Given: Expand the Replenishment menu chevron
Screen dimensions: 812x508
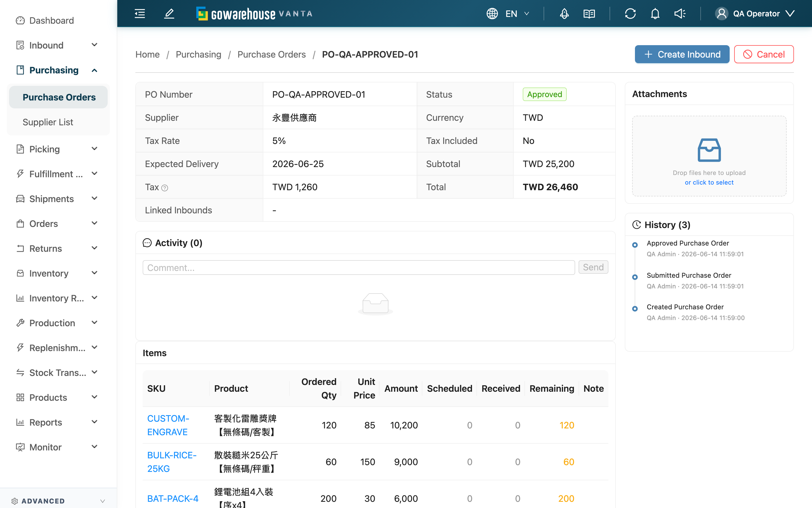Looking at the screenshot, I should (x=95, y=347).
